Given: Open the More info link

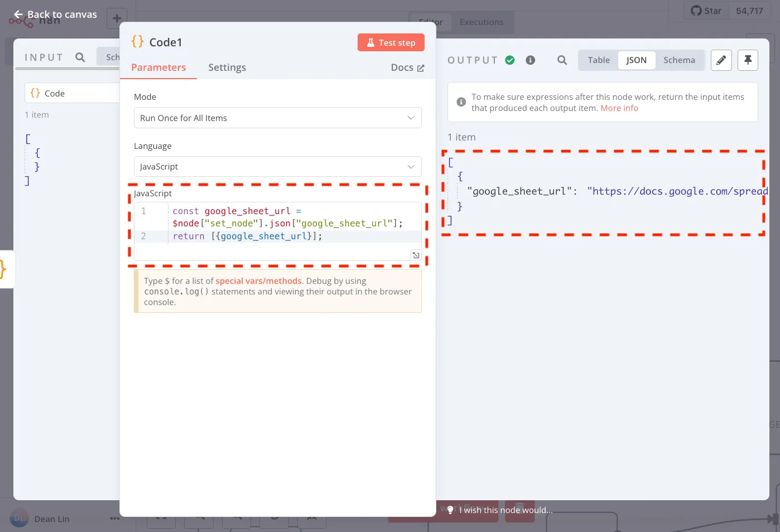Looking at the screenshot, I should (x=619, y=108).
